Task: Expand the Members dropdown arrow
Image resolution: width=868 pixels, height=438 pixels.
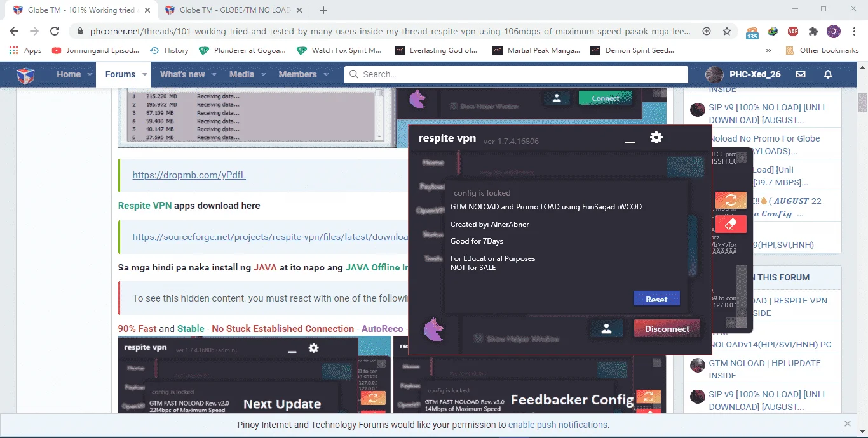Action: click(x=326, y=75)
